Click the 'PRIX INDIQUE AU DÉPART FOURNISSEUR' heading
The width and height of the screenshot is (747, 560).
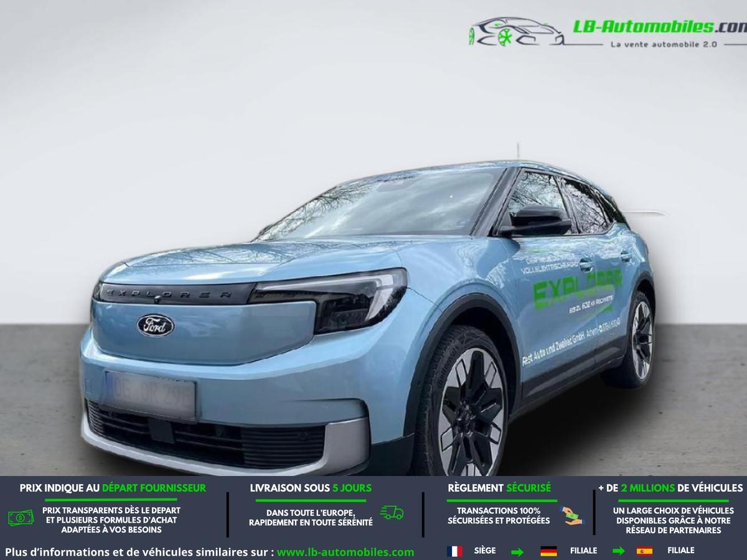tap(113, 488)
